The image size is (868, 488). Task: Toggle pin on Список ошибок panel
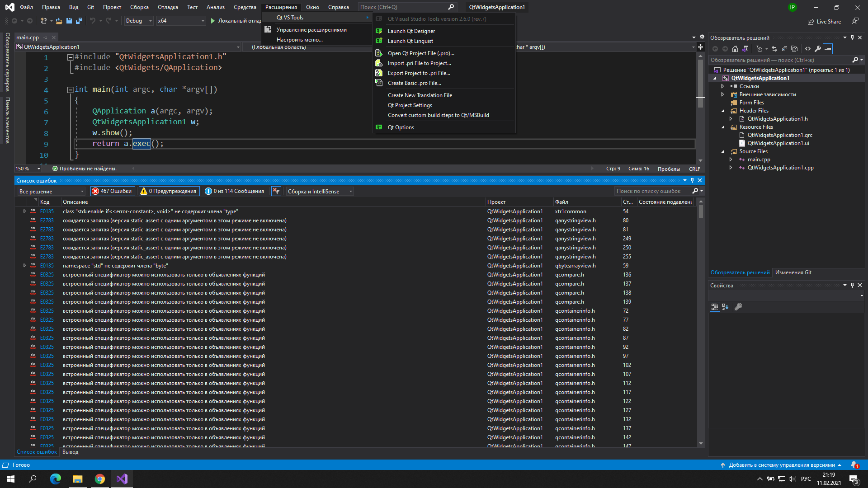tap(692, 180)
